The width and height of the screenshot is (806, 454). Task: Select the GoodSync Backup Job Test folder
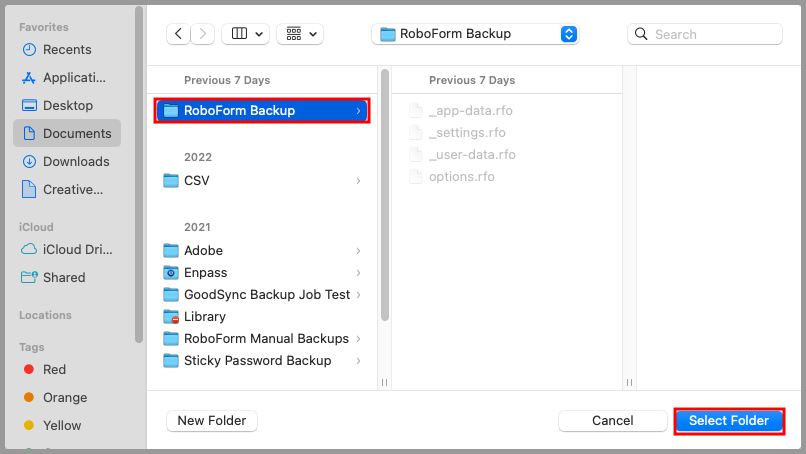(262, 295)
